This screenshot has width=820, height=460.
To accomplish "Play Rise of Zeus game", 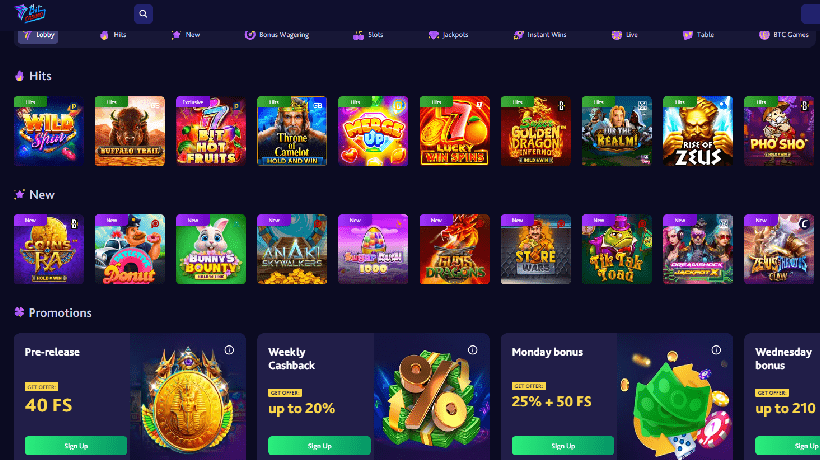I will click(x=698, y=131).
